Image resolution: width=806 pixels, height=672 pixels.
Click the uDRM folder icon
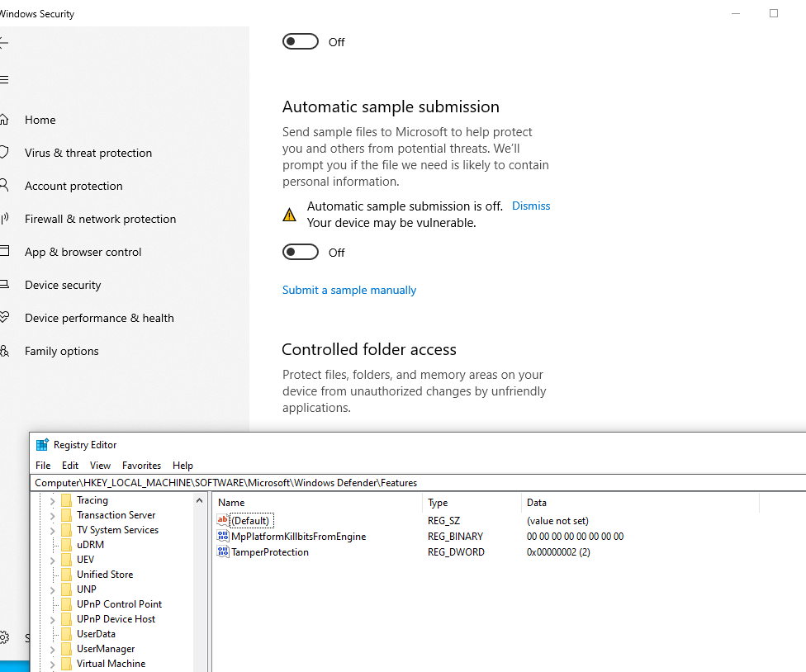point(66,545)
